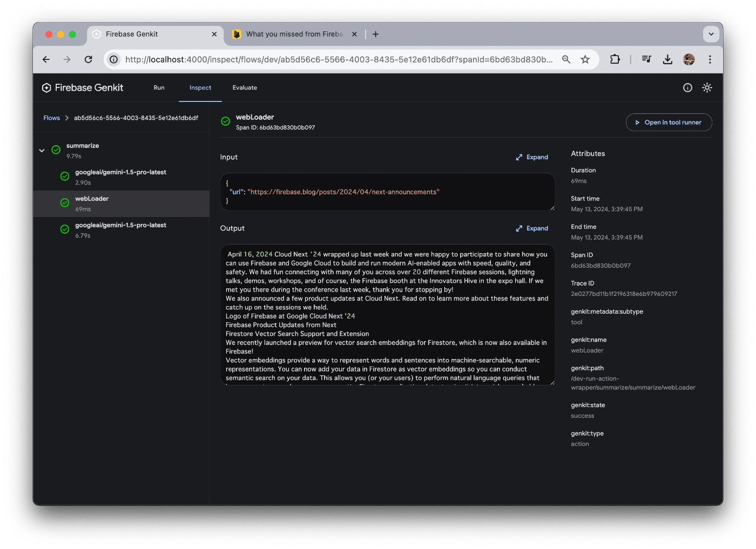The height and width of the screenshot is (549, 756).
Task: Select the webLoader span row
Action: (121, 204)
